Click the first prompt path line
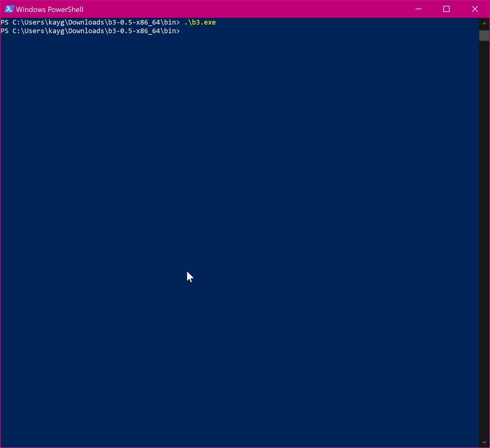This screenshot has height=448, width=490. pyautogui.click(x=90, y=22)
